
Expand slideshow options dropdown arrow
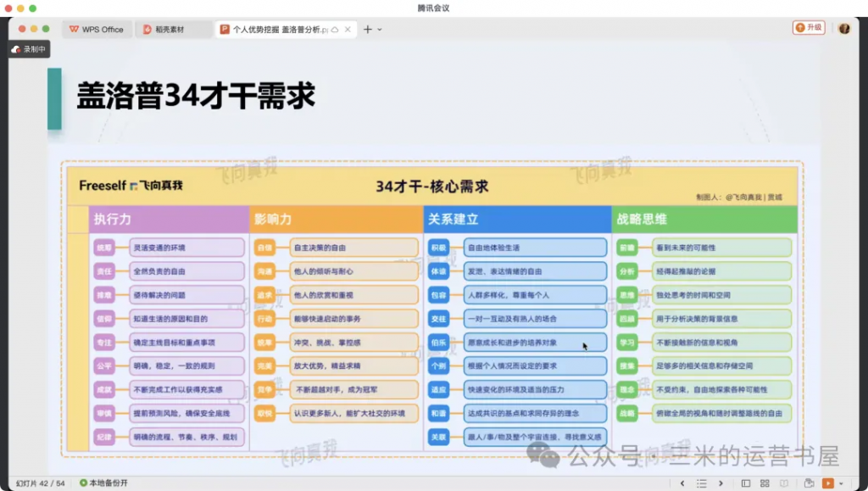840,483
